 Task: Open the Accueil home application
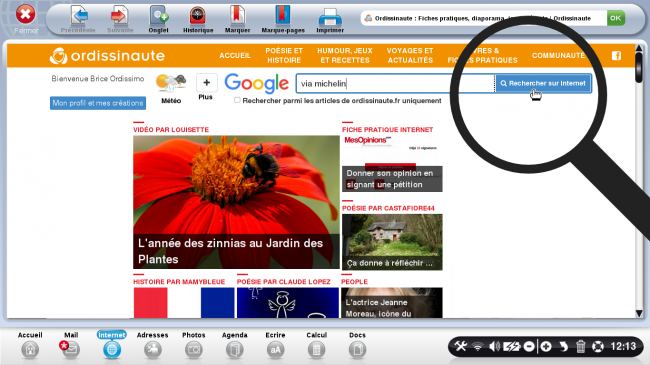click(x=30, y=345)
